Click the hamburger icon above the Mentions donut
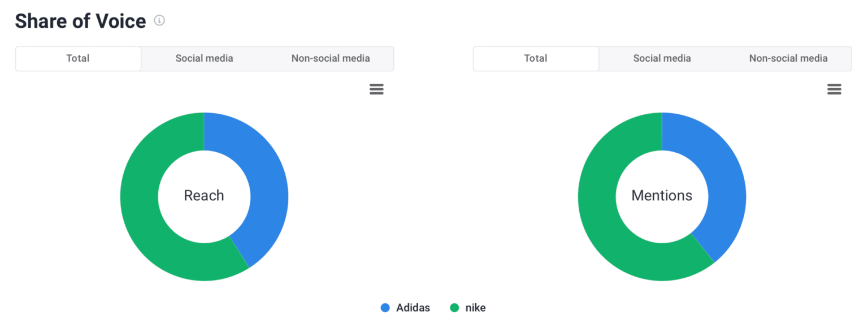The image size is (868, 327). [835, 89]
